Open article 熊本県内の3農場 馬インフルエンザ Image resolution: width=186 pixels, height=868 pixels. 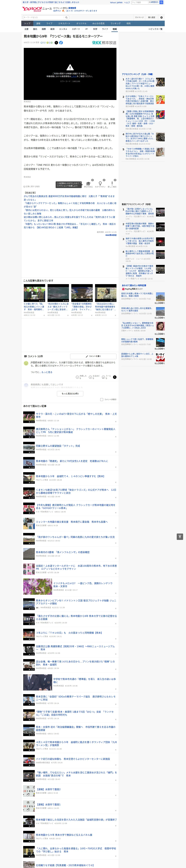(63, 552)
